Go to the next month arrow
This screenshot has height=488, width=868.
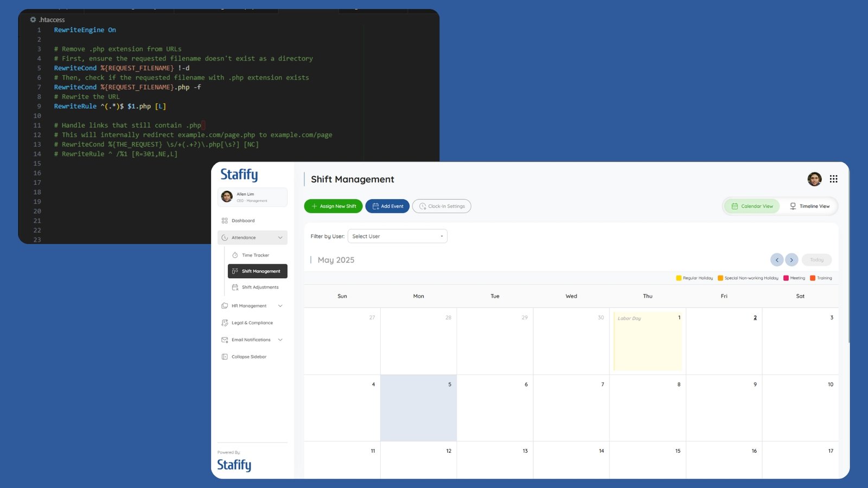coord(792,260)
